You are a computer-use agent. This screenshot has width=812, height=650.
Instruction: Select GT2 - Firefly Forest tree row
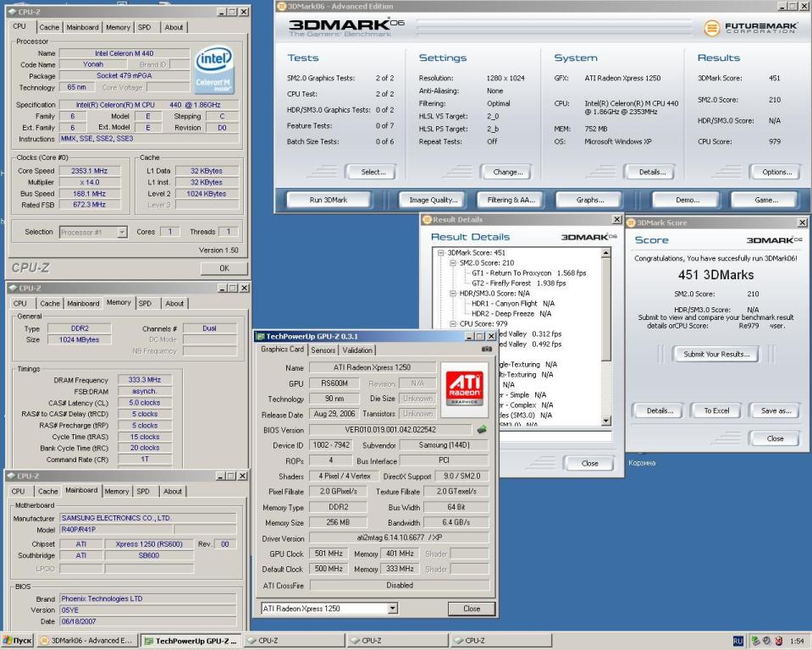coord(518,283)
